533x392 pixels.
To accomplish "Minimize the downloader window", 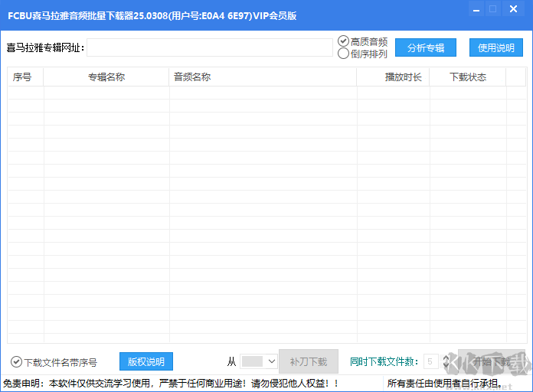I will [x=476, y=9].
